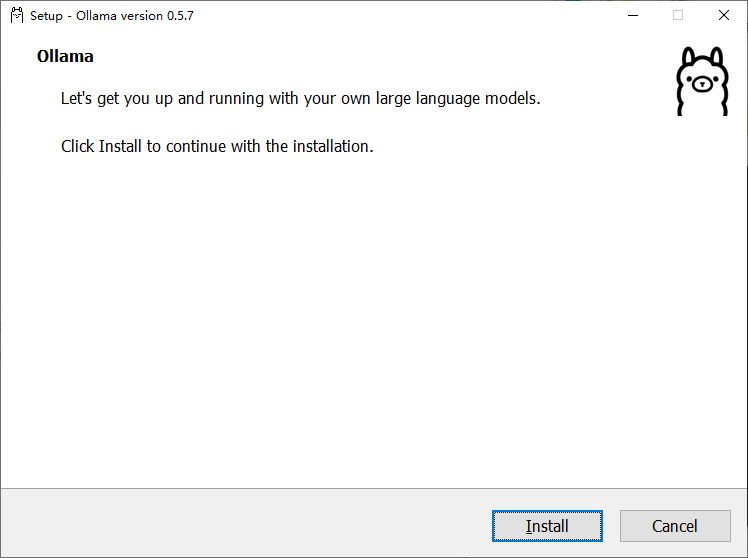The image size is (748, 558).
Task: Start installation with the Install button
Action: pos(547,526)
